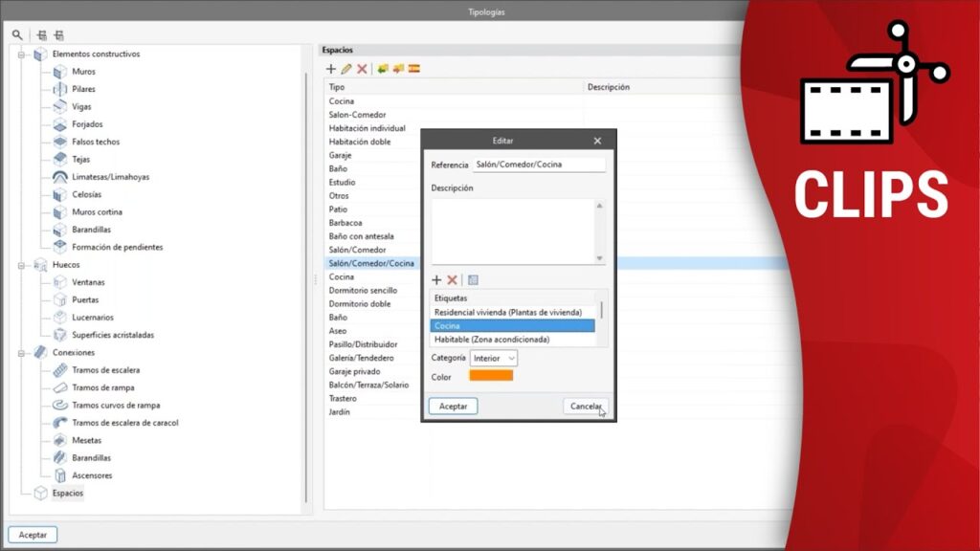980x551 pixels.
Task: Open the orange Color swatch
Action: point(490,376)
